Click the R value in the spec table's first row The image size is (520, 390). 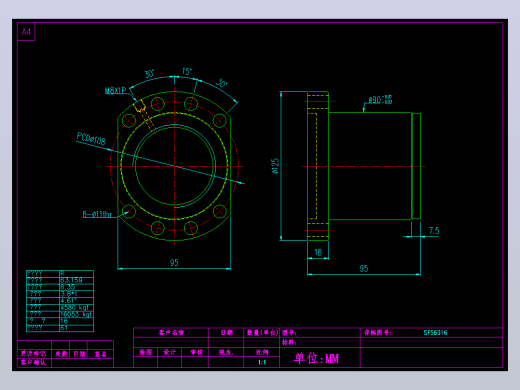(62, 273)
